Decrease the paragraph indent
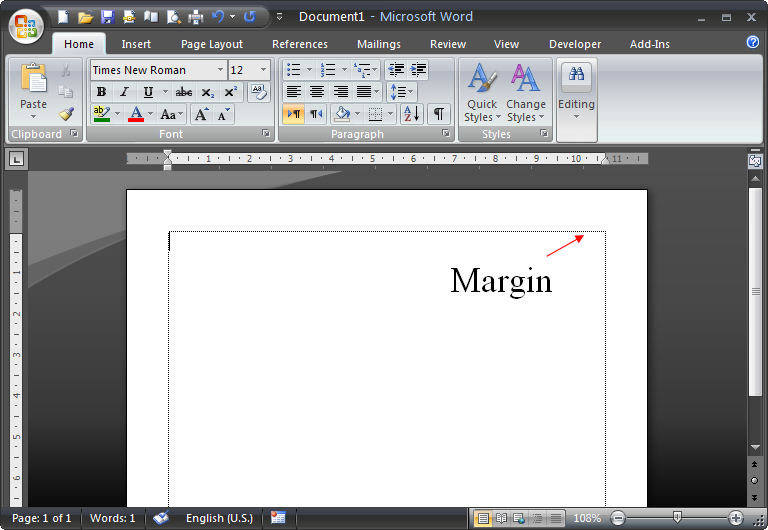The image size is (768, 530). 396,70
